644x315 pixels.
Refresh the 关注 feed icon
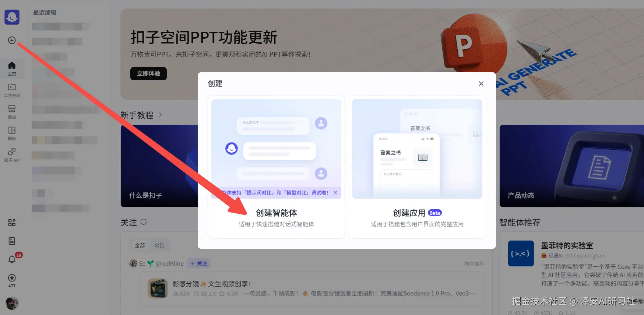coord(144,222)
